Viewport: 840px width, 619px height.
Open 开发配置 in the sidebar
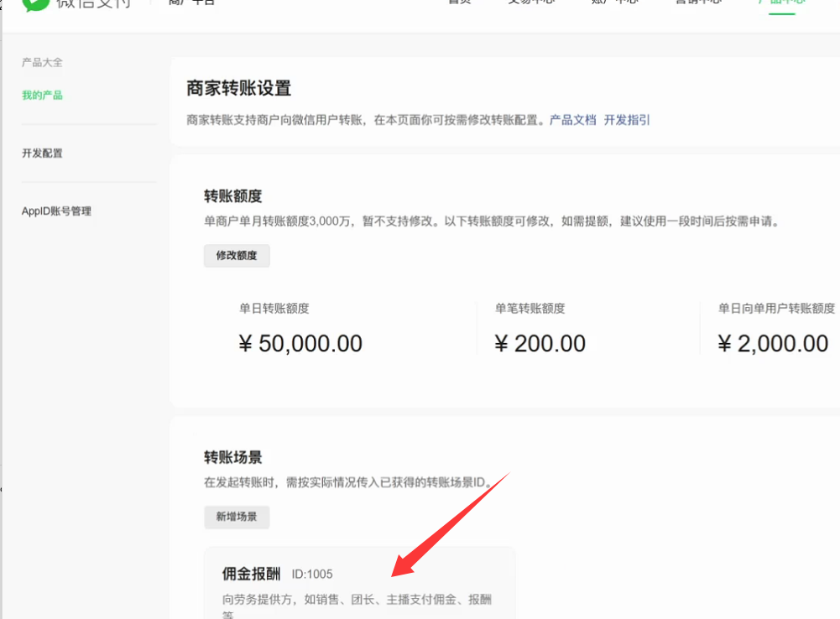click(x=42, y=153)
